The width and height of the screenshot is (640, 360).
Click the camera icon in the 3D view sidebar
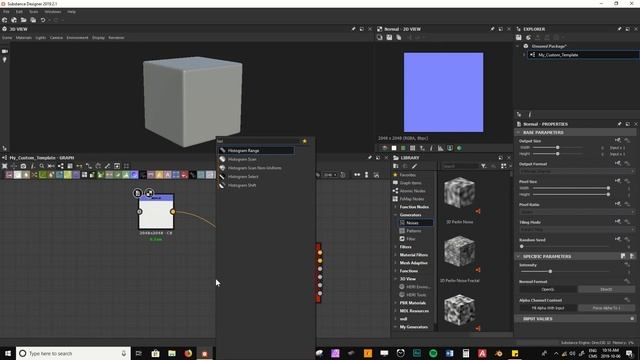(5, 51)
